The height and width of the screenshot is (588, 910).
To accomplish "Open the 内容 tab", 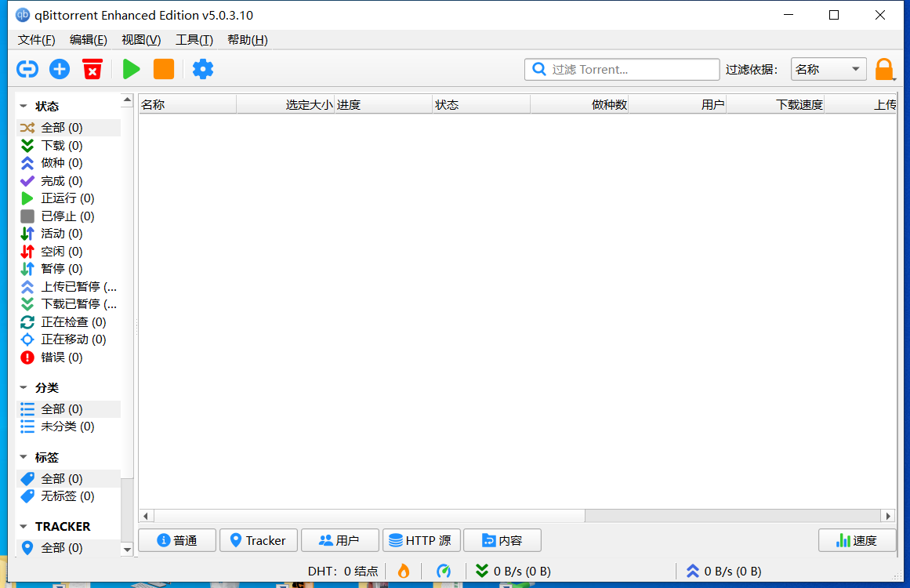I will coord(502,540).
